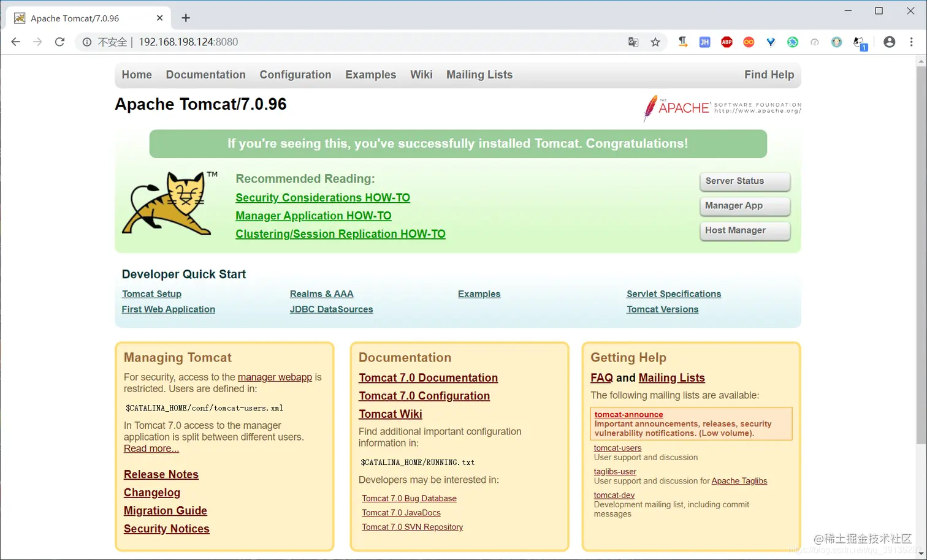Close the Apache Tomcat/7.0.96 tab
The height and width of the screenshot is (560, 927).
click(159, 18)
